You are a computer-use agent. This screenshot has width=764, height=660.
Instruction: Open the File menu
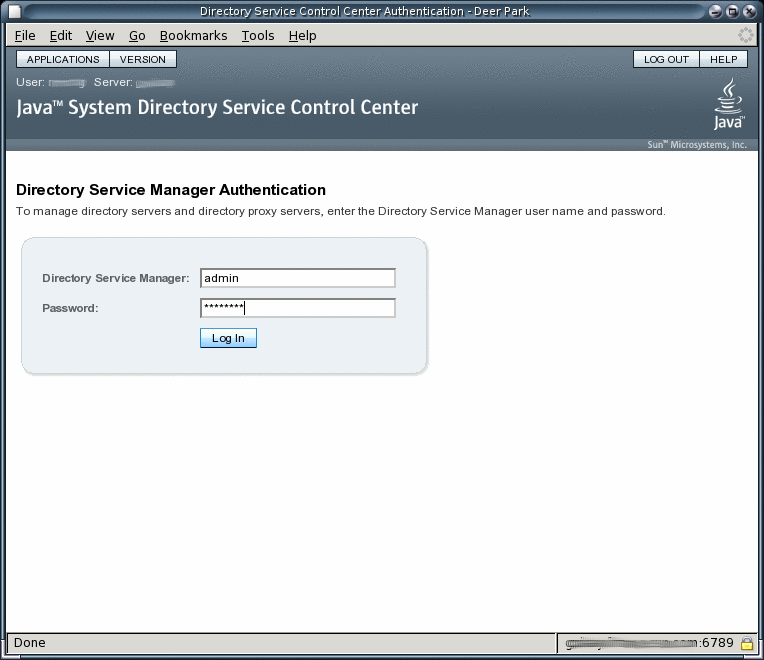(25, 36)
